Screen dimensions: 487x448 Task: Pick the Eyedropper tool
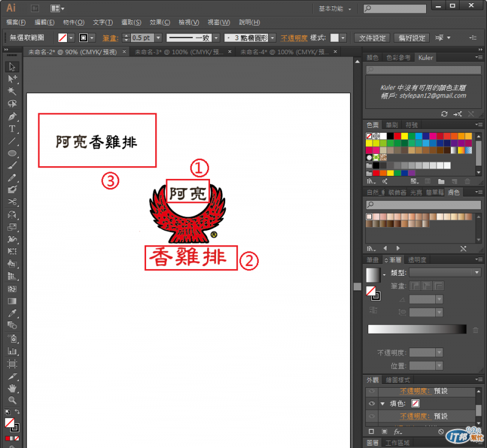click(x=12, y=313)
